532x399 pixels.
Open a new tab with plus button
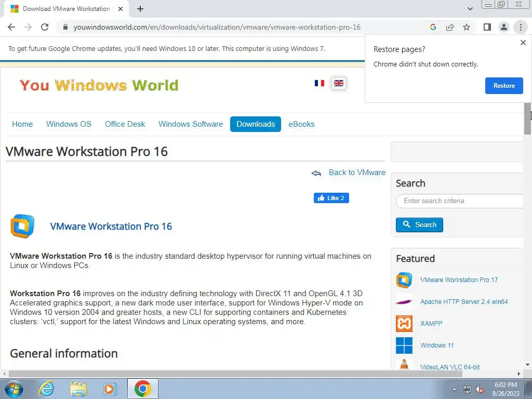coord(140,9)
